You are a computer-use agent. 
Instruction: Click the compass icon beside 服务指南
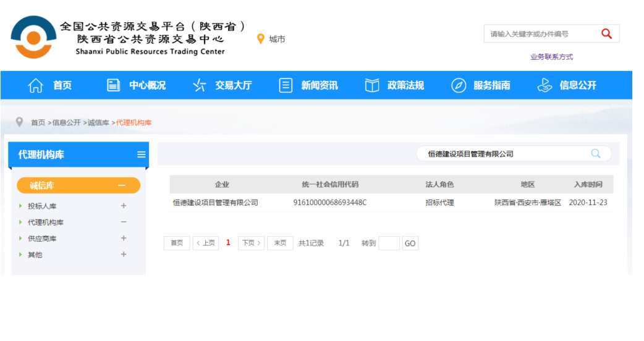point(459,85)
